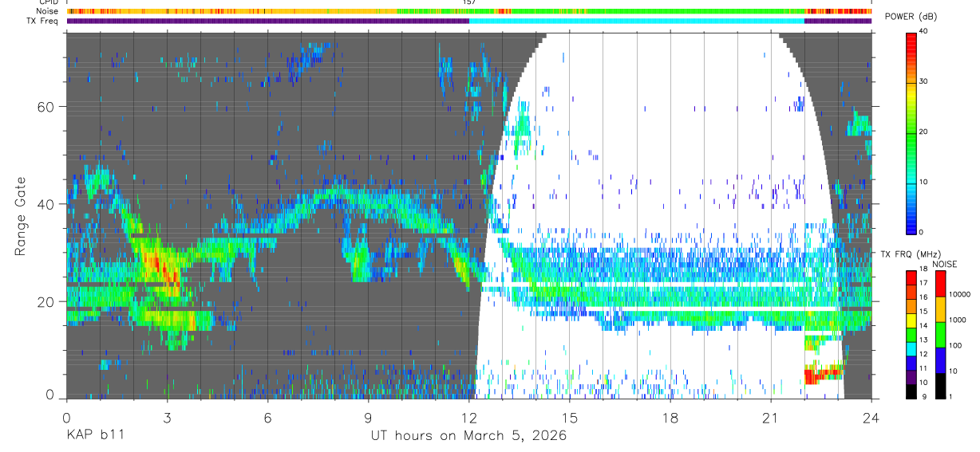The width and height of the screenshot is (980, 452).
Task: Click the 17 label on the TX FRQ legend
Action: [923, 283]
